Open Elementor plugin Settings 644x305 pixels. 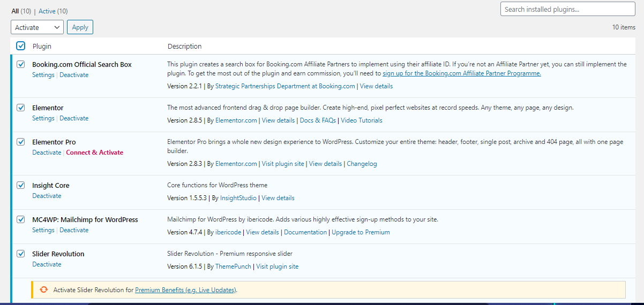(43, 118)
